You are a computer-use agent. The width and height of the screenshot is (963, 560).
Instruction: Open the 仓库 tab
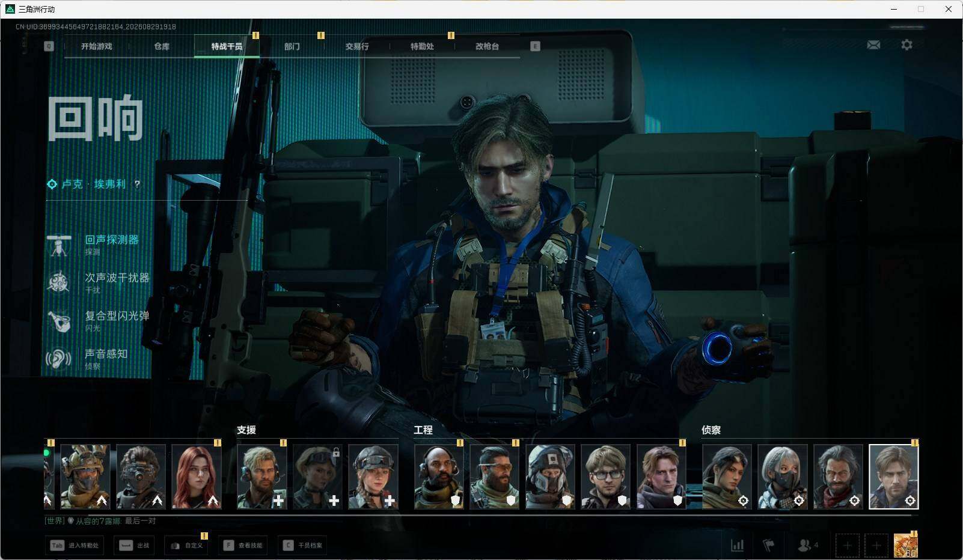(x=162, y=46)
